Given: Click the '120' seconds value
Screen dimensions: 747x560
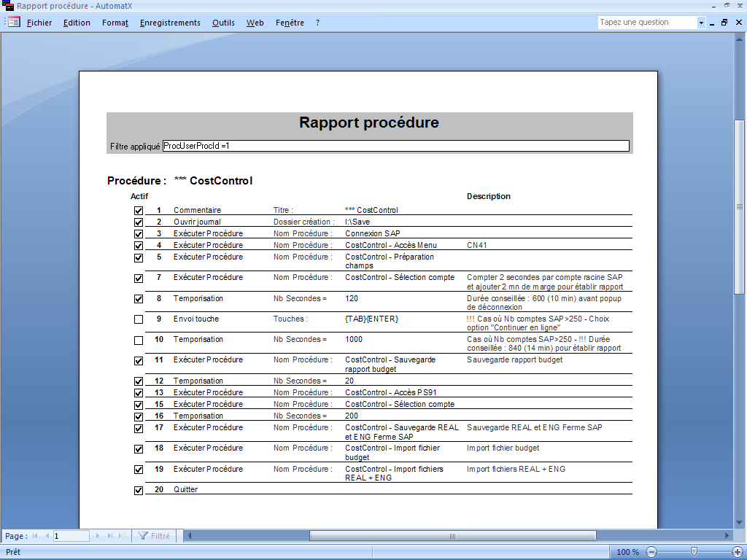Looking at the screenshot, I should point(352,298).
